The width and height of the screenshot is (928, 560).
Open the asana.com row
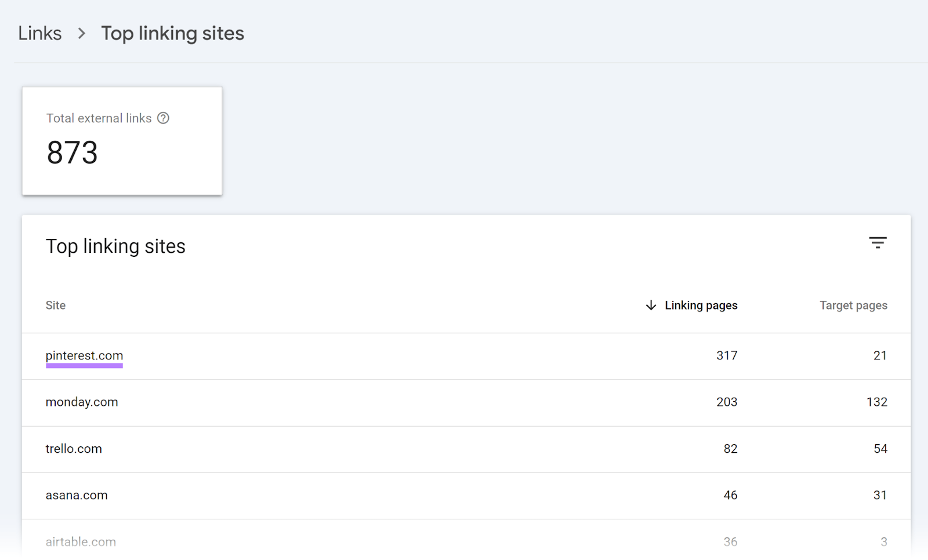pos(466,496)
